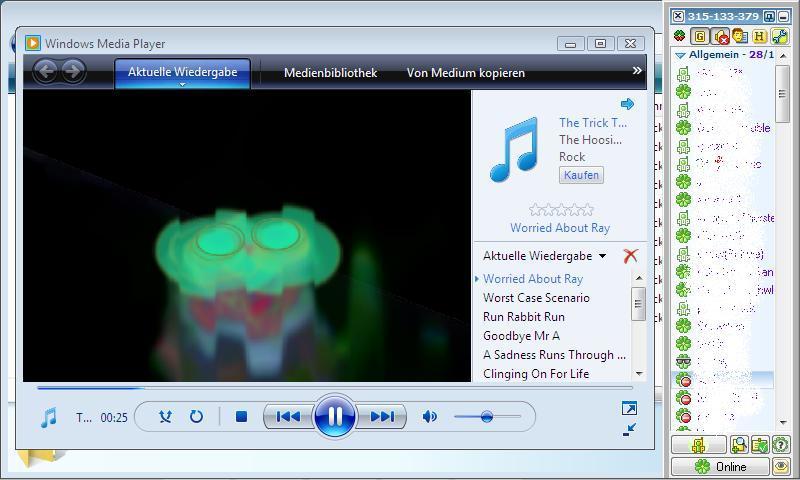Viewport: 800px width, 480px height.
Task: Select Goodbye Mr A in the playlist
Action: (x=521, y=336)
